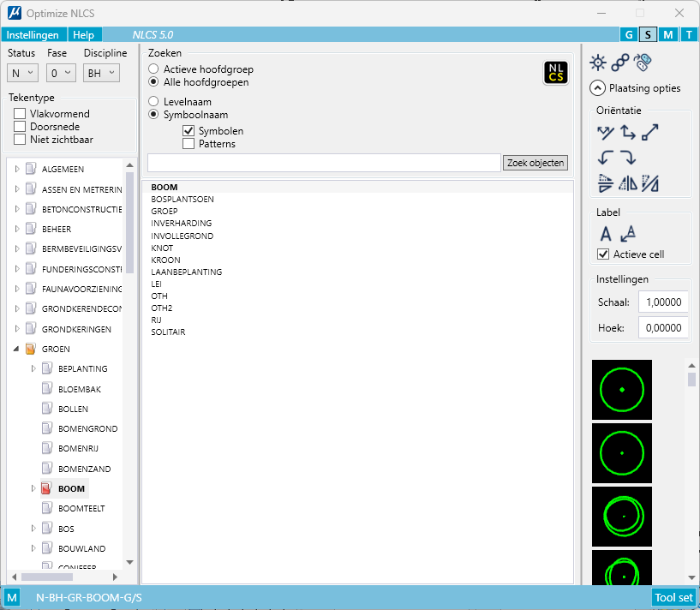Click the orange GROEN folder icon
Image resolution: width=700 pixels, height=610 pixels.
[x=30, y=349]
